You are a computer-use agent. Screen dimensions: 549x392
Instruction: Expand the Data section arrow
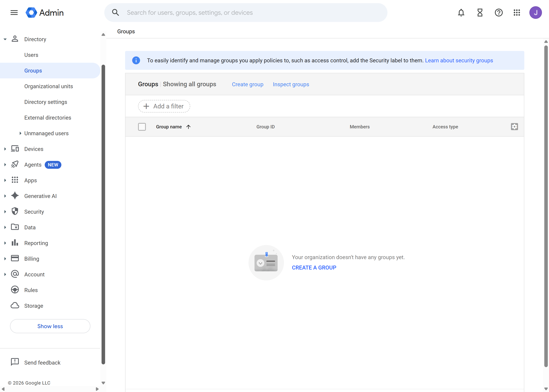[5, 227]
